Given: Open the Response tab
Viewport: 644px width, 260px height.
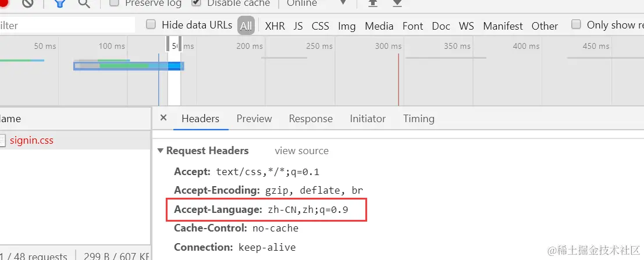Looking at the screenshot, I should click(311, 119).
